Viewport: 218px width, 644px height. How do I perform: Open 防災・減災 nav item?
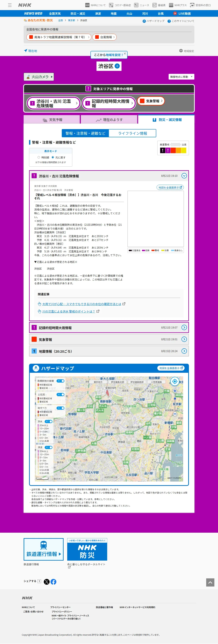(78, 13)
